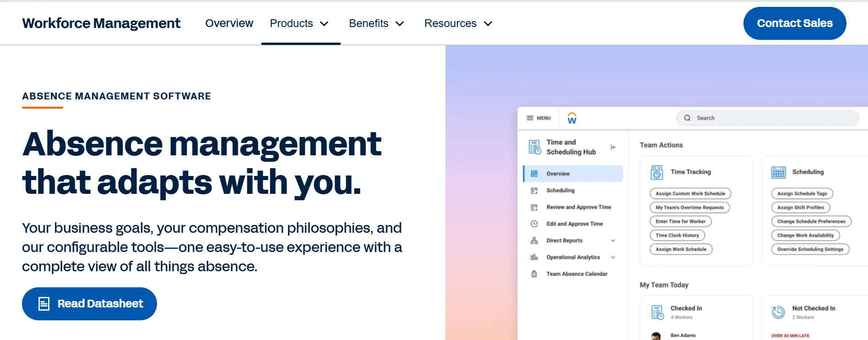This screenshot has width=868, height=340.
Task: Click the Absence Management Software eyebrow text
Action: pyautogui.click(x=116, y=96)
